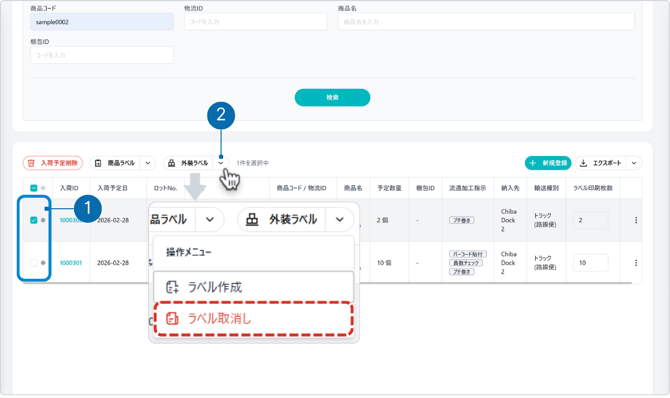Click the enlarged chevron beside 外装ラベル in the callout

click(x=340, y=220)
